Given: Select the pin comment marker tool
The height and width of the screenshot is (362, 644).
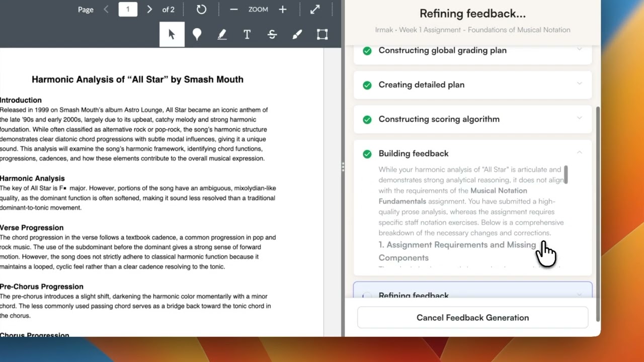Looking at the screenshot, I should (197, 34).
